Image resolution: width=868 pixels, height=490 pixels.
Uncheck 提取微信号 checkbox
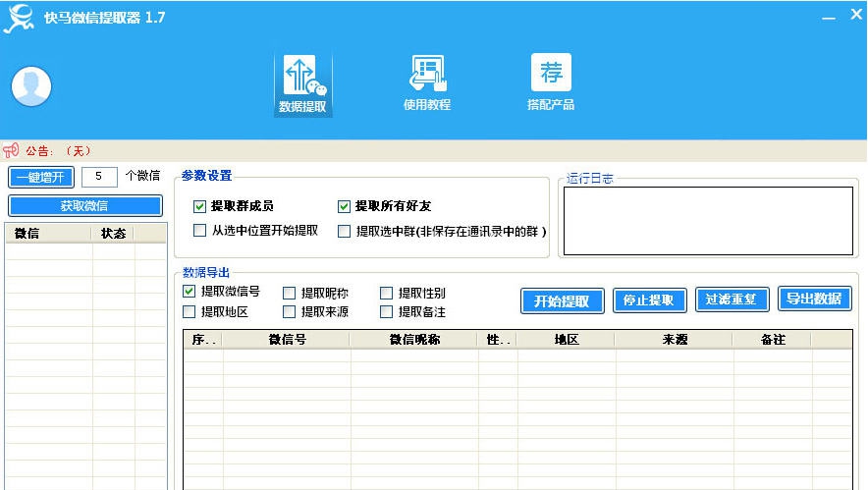(x=189, y=292)
